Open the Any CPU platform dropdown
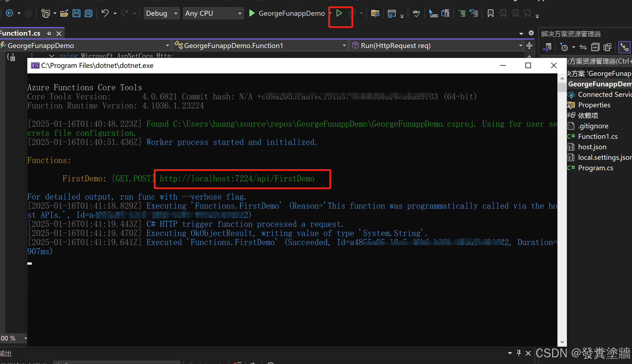Image resolution: width=632 pixels, height=364 pixels. click(x=213, y=13)
